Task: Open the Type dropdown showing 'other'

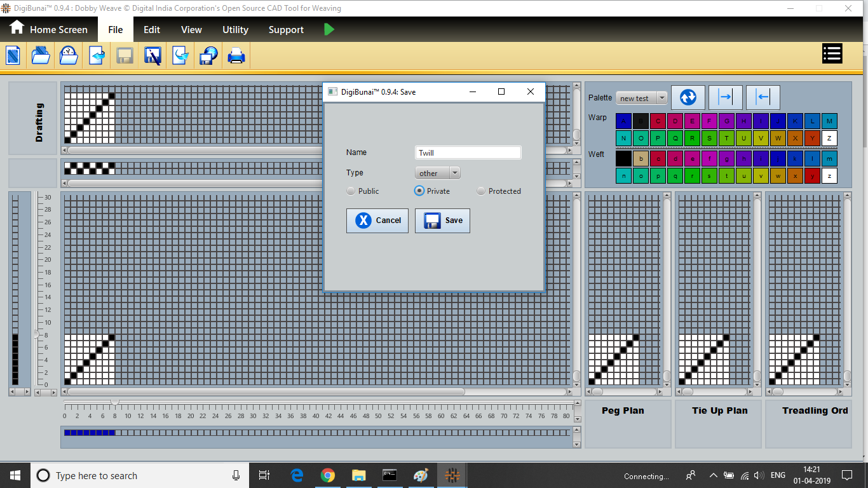Action: point(437,173)
